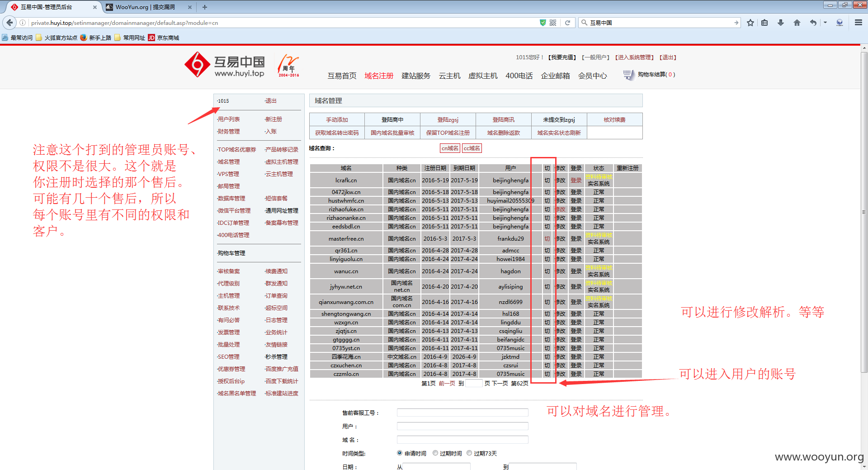This screenshot has width=868, height=470.
Task: Click the browser search box
Action: click(x=660, y=23)
